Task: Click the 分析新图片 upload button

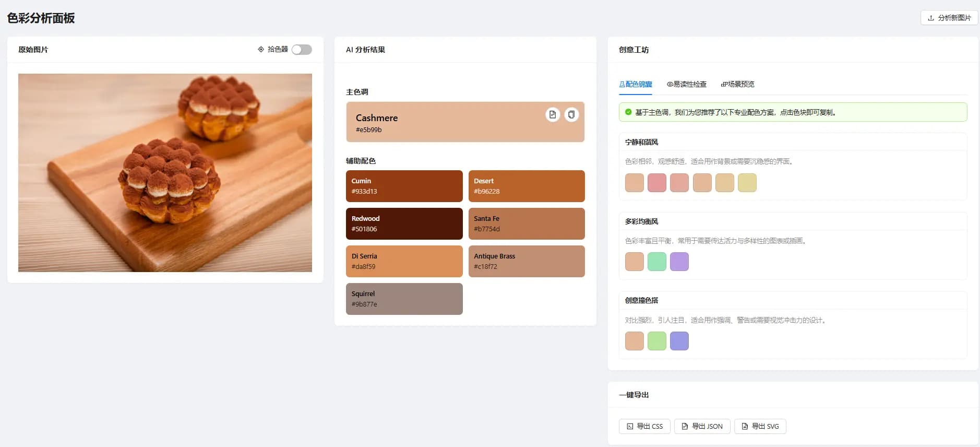Action: tap(949, 18)
